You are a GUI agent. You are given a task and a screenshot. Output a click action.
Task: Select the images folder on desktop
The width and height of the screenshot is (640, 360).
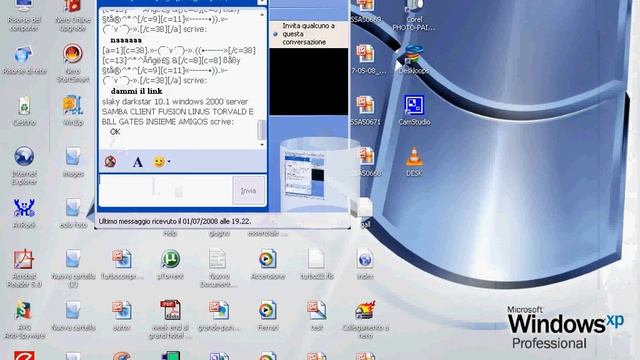coord(73,162)
